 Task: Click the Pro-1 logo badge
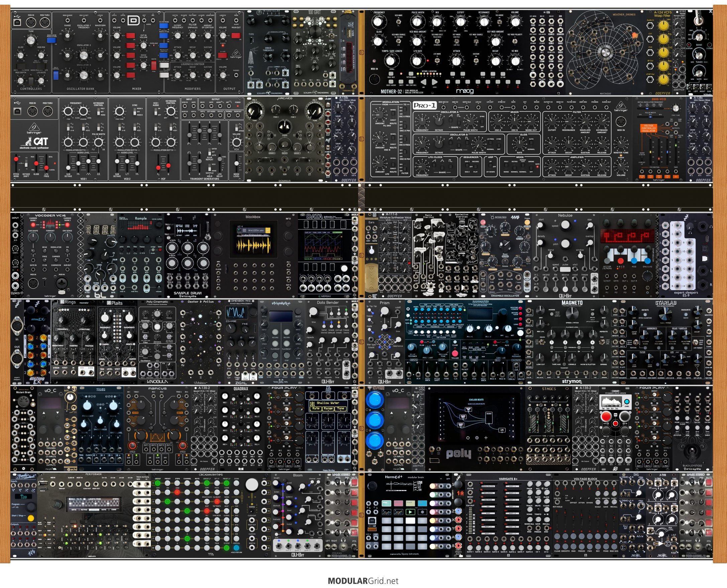tap(424, 105)
